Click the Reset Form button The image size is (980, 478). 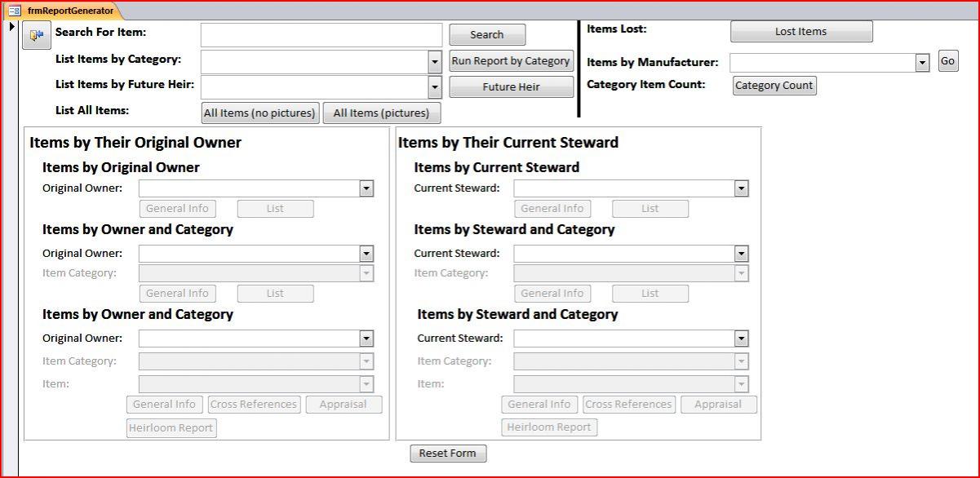coord(448,454)
